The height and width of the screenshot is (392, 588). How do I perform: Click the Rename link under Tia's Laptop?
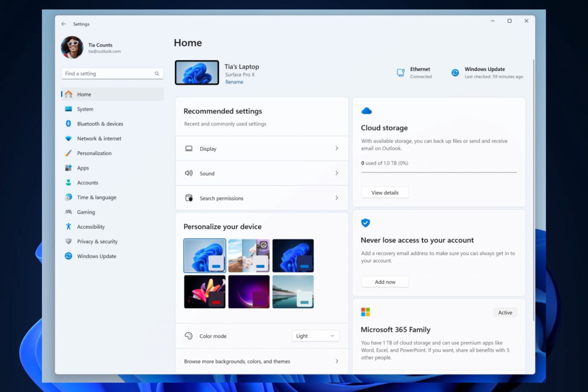(x=234, y=82)
